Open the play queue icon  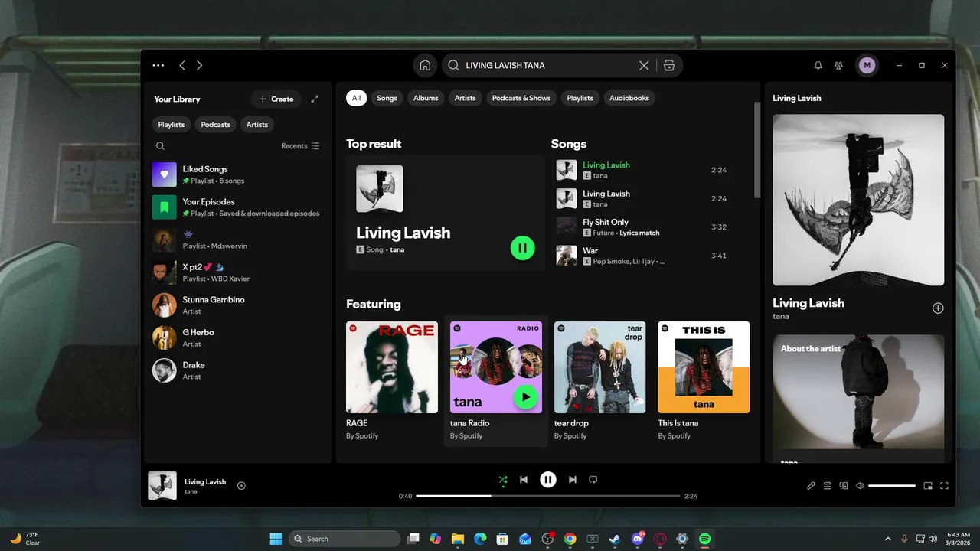828,486
